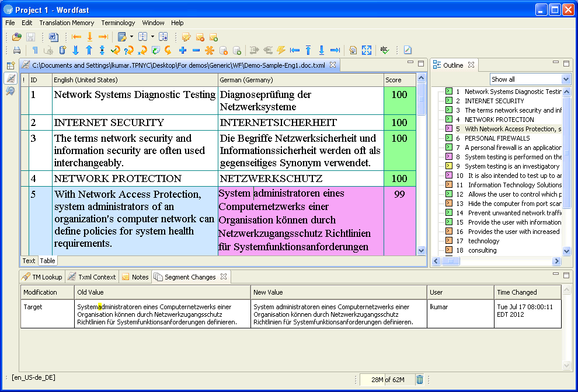
Task: Switch to the Txml Context tab
Action: 92,277
